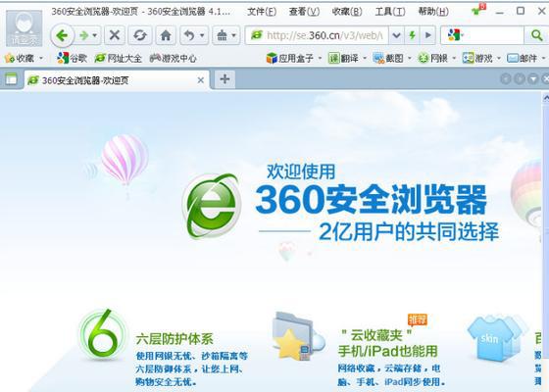Expand the 翻译 dropdown arrow

click(x=365, y=58)
